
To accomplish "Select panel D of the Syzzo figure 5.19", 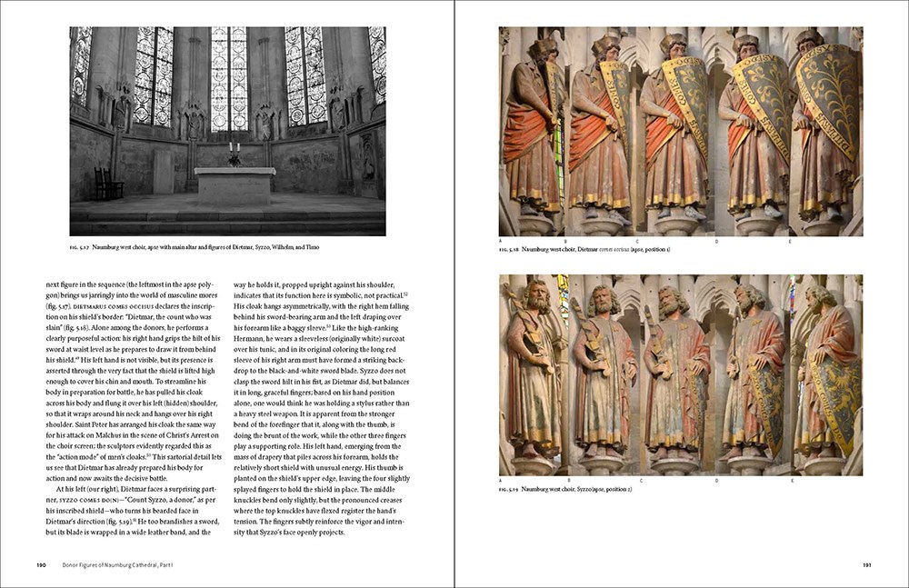I will (x=753, y=375).
